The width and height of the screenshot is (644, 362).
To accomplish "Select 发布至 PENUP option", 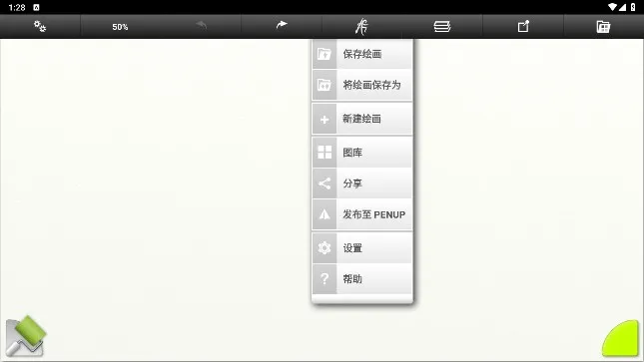I will [361, 214].
